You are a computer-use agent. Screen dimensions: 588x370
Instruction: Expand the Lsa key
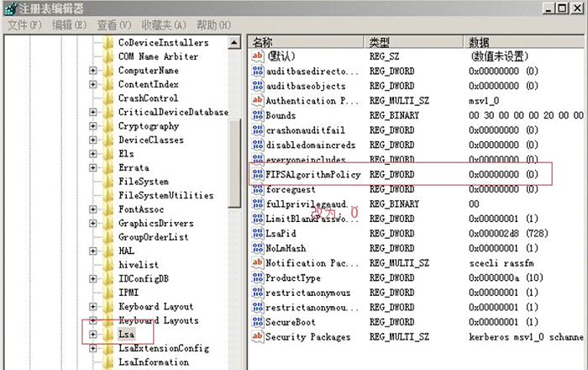pyautogui.click(x=92, y=335)
